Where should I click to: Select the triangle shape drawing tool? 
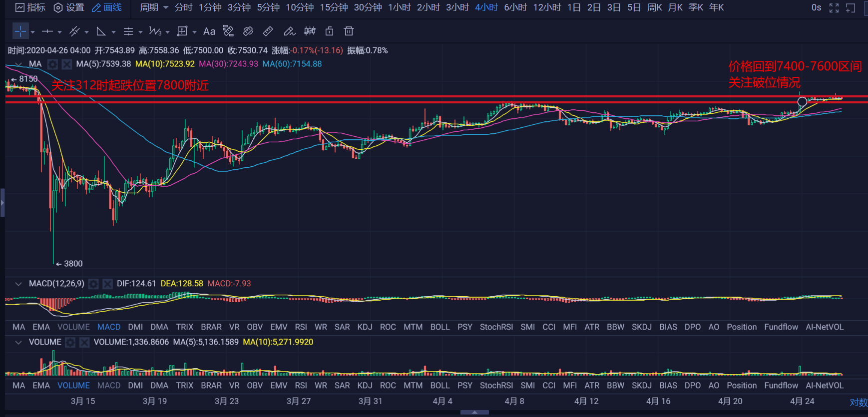[x=101, y=31]
